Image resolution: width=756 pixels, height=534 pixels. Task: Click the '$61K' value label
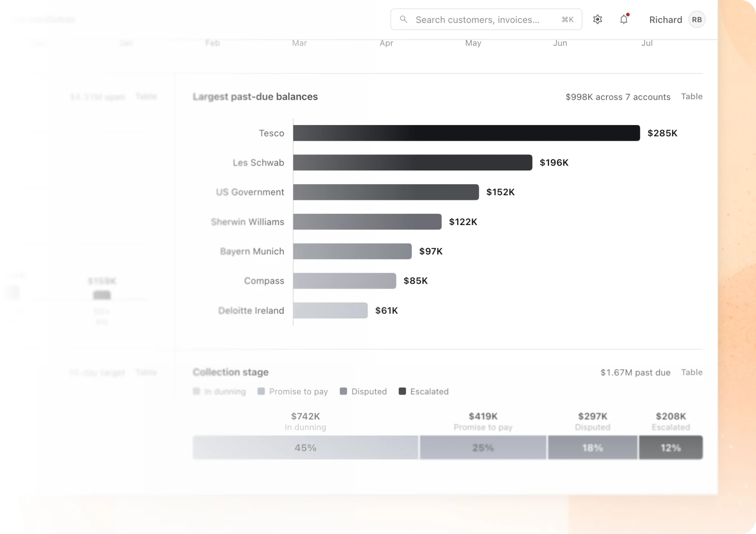coord(386,310)
